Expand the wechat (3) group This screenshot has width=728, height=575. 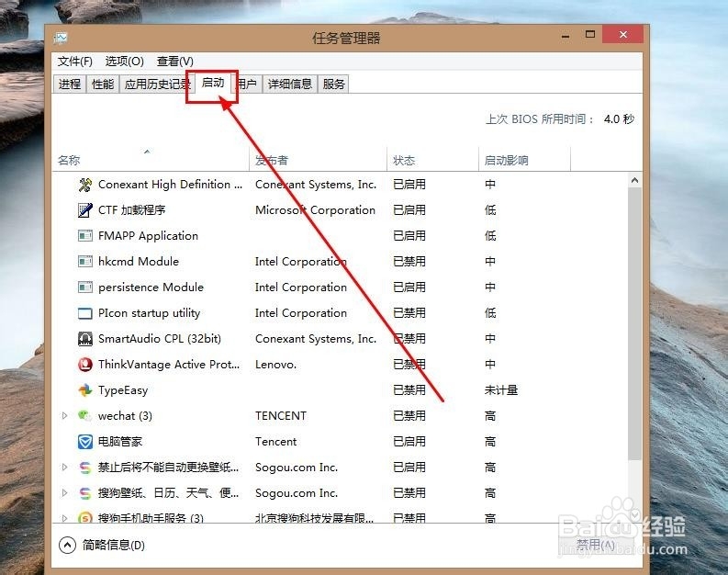pyautogui.click(x=64, y=416)
